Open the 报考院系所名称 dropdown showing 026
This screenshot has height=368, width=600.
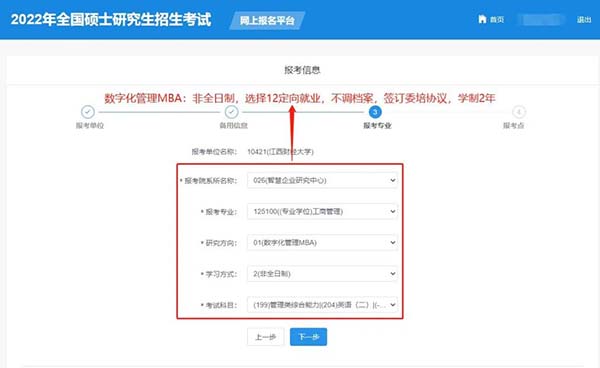[x=322, y=180]
